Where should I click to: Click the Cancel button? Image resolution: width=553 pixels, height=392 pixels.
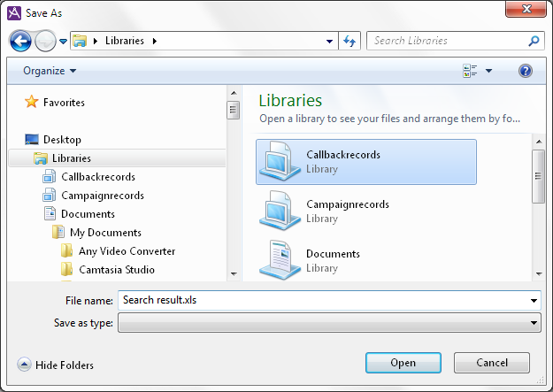[x=492, y=363]
